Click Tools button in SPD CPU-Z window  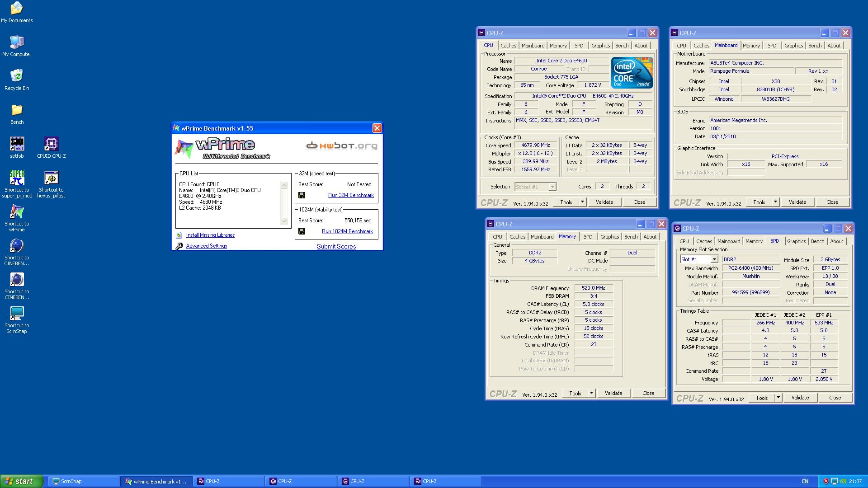point(762,398)
